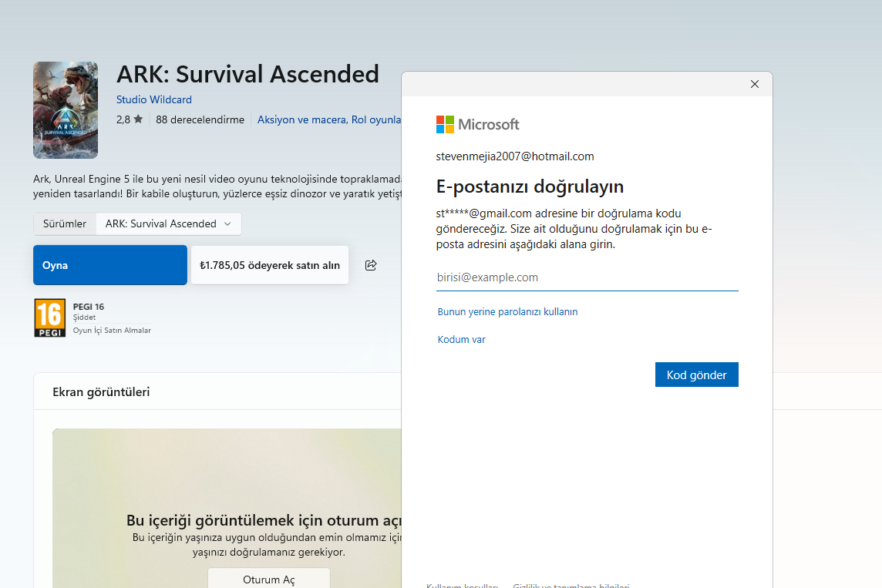This screenshot has width=882, height=588.
Task: Buy the game for ₺1.785,05
Action: point(269,265)
